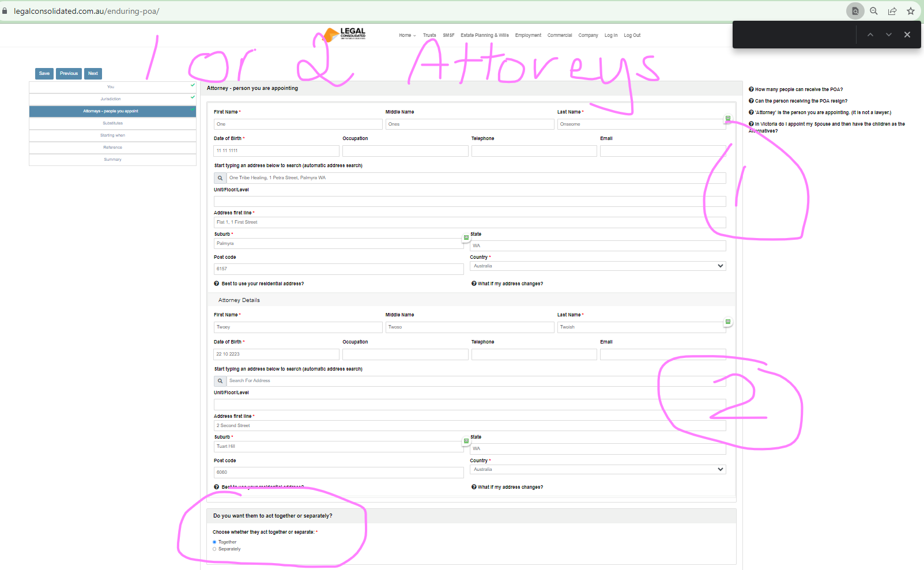Open help 'How many people can receive the POA?'
This screenshot has width=924, height=570.
coord(795,89)
